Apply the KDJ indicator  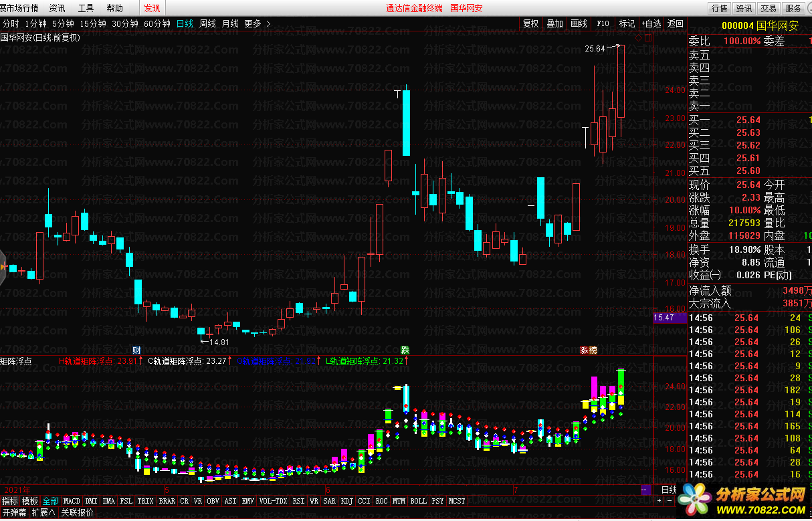(347, 501)
